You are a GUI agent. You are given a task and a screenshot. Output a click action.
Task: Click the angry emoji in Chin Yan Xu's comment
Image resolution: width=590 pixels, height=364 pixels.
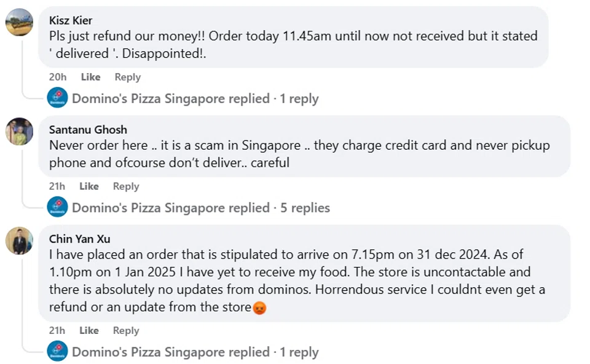pos(259,308)
